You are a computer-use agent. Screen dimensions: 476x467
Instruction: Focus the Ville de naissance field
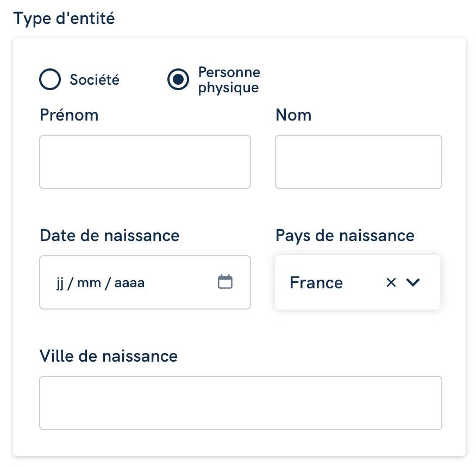241,403
